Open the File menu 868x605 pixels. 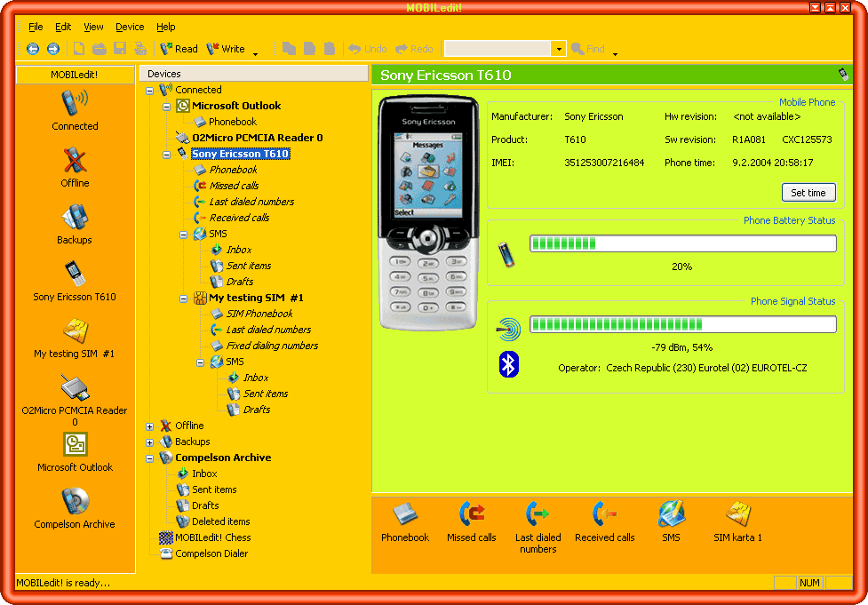[x=36, y=27]
